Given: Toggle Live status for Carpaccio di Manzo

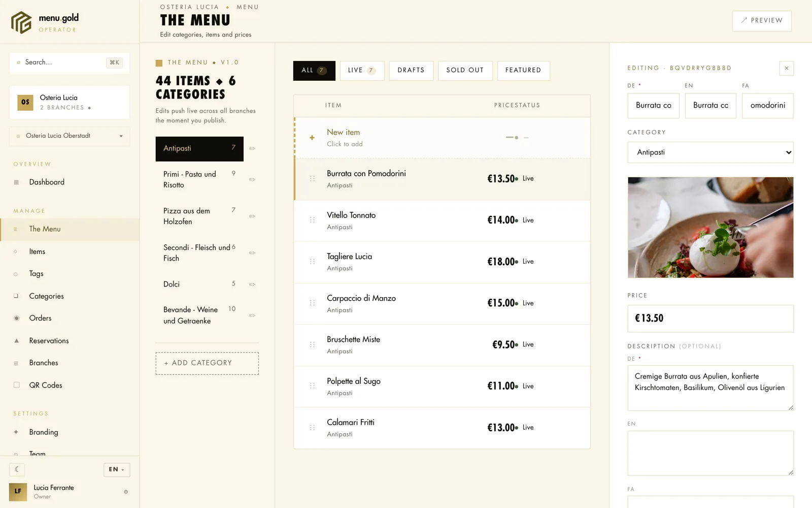Looking at the screenshot, I should [525, 303].
